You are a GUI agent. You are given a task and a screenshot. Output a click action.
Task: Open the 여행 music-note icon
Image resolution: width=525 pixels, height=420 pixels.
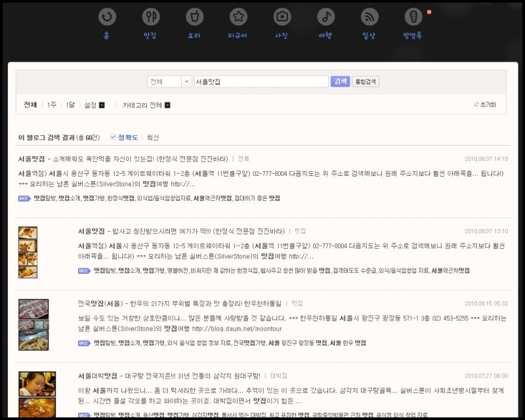tap(325, 17)
